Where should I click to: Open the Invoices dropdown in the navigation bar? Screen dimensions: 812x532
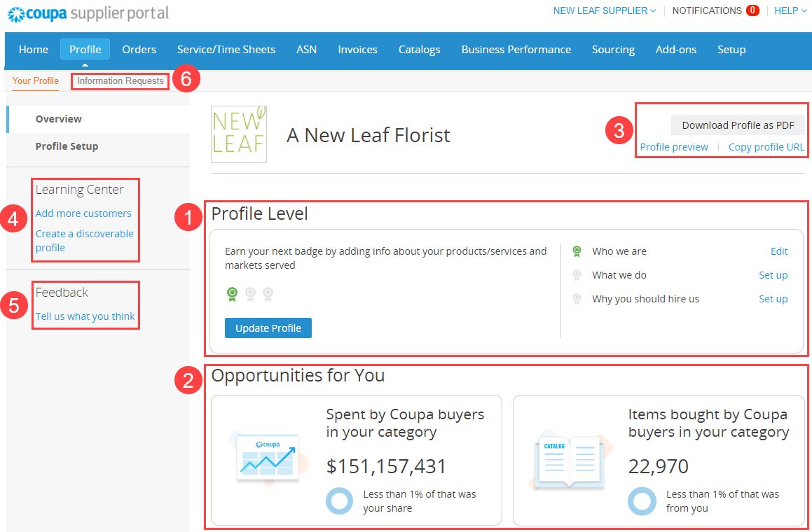(357, 50)
